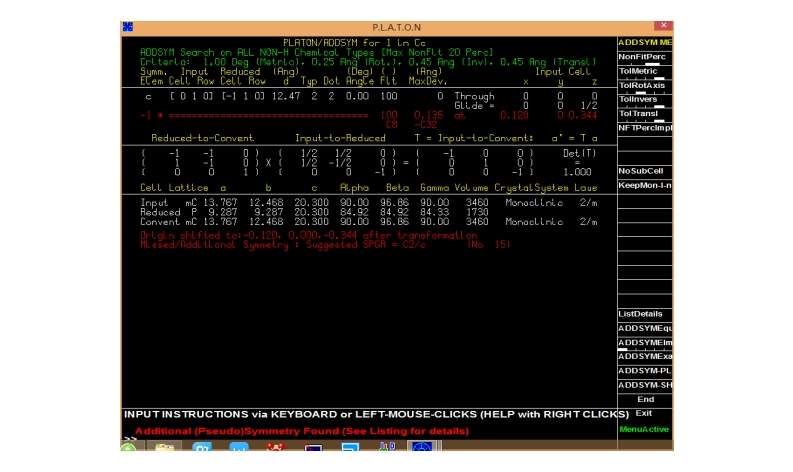Click the 'PLATON/ADDSYM for 1 in Cc' title
Viewport: 793px width, 472px height.
[354, 42]
